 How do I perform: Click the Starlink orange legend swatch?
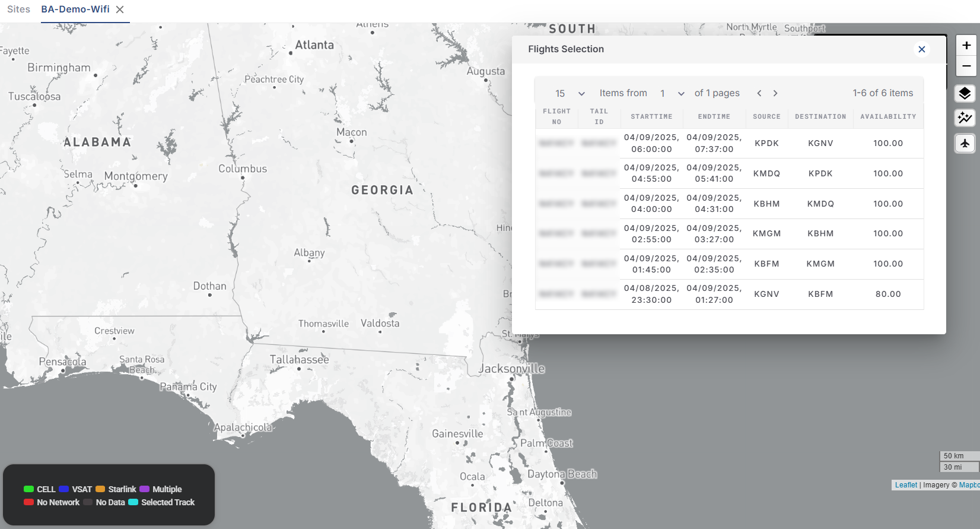(x=100, y=489)
